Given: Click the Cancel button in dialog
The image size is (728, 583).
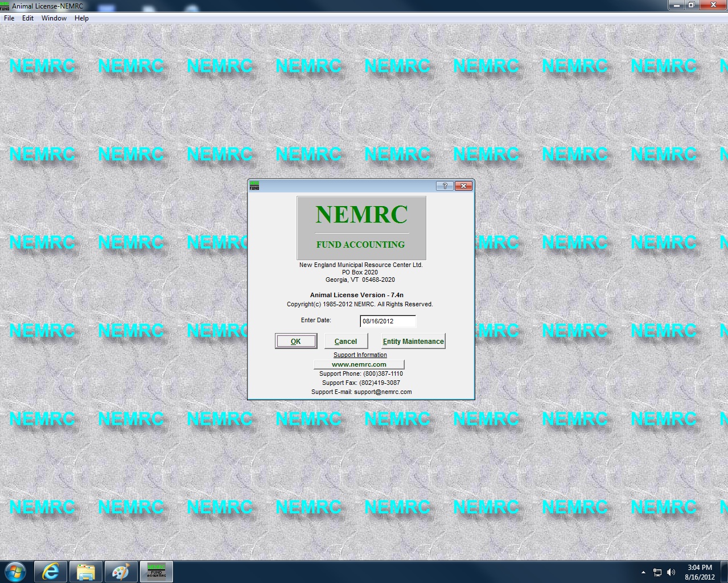Looking at the screenshot, I should [x=346, y=341].
